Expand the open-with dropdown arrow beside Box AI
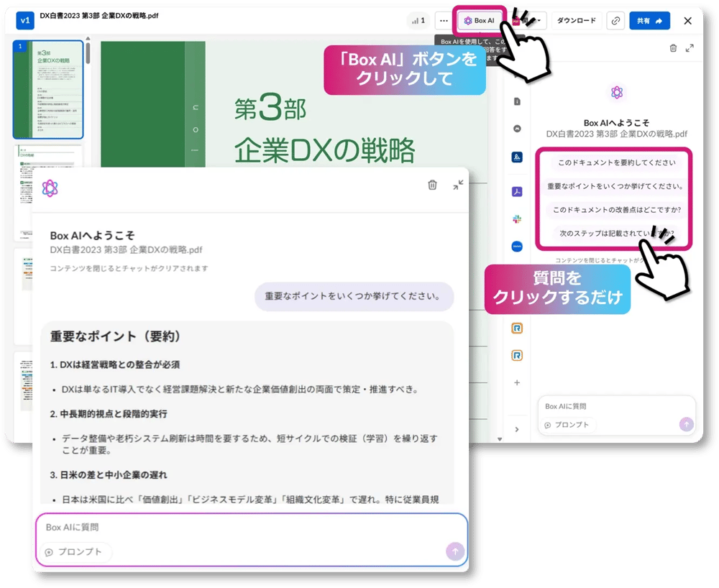The height and width of the screenshot is (588, 719). 539,21
